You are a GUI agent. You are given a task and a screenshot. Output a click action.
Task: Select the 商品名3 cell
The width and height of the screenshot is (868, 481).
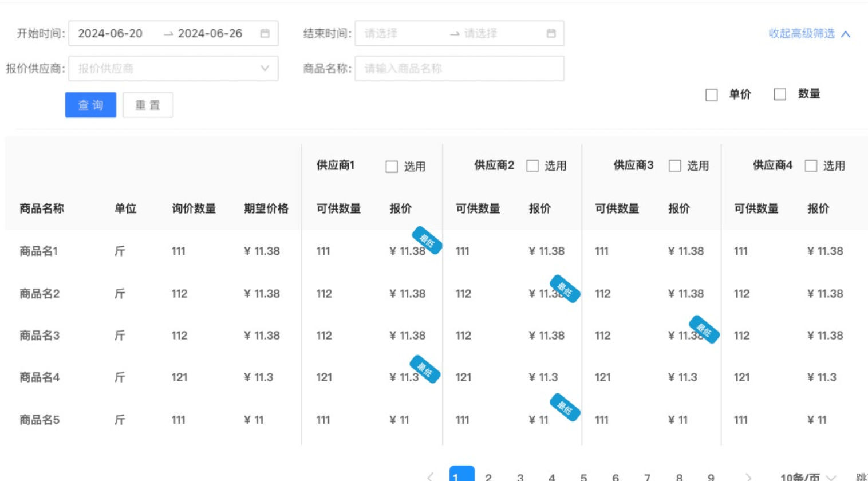click(40, 336)
